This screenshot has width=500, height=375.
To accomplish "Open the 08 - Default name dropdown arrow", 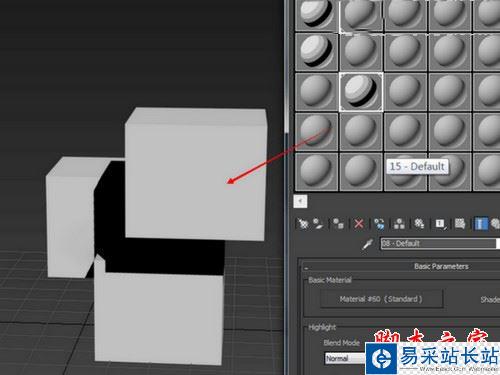I will (498, 243).
